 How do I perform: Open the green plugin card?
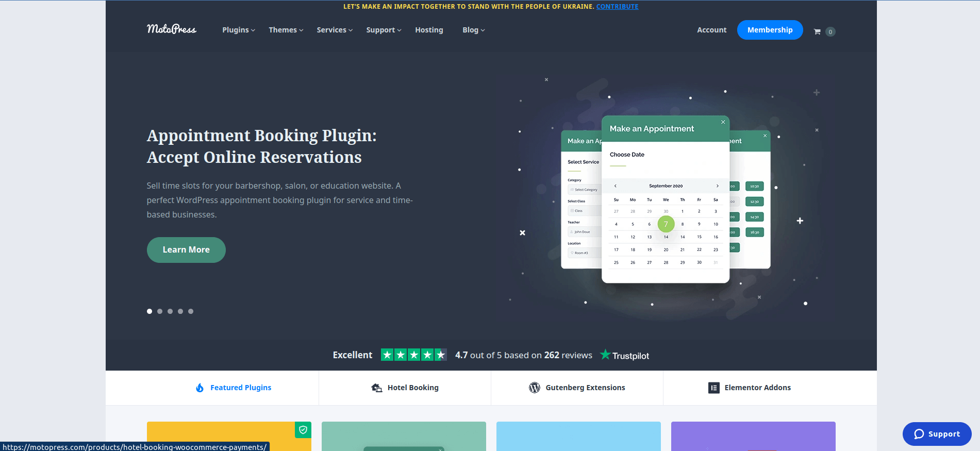(404, 436)
